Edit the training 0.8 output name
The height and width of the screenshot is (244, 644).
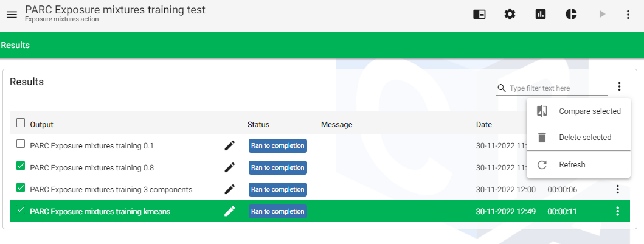click(229, 167)
